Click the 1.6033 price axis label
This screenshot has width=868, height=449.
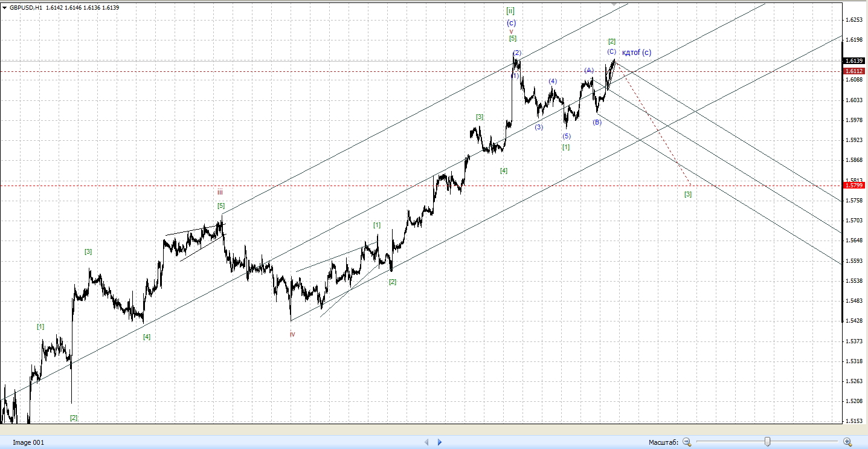(x=854, y=100)
